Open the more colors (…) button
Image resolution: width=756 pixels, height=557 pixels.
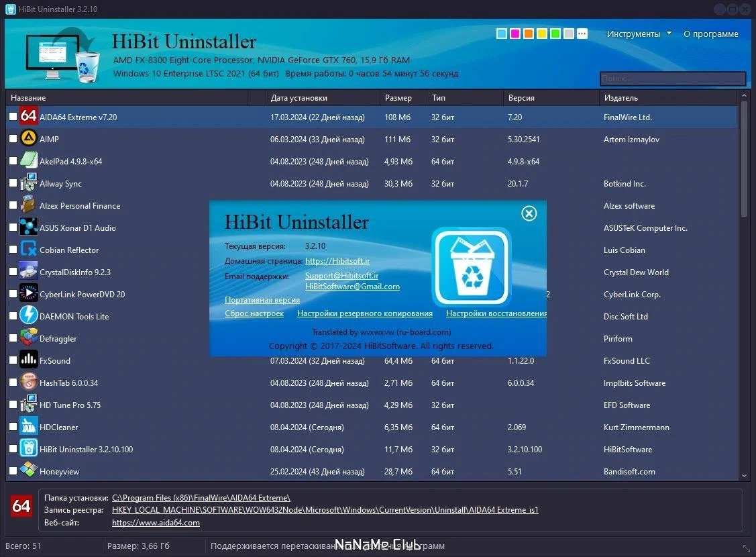[x=582, y=34]
